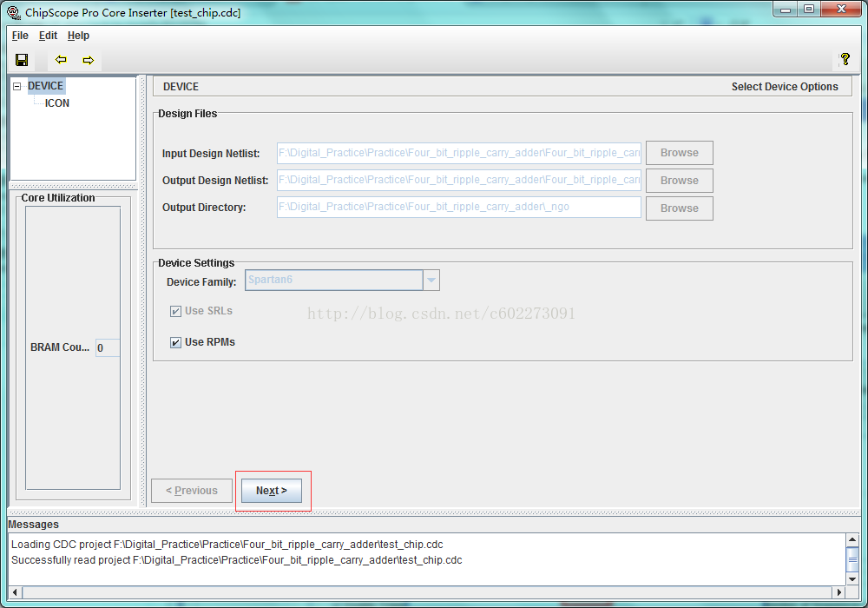Click the Previous button
The width and height of the screenshot is (868, 608).
[x=192, y=491]
